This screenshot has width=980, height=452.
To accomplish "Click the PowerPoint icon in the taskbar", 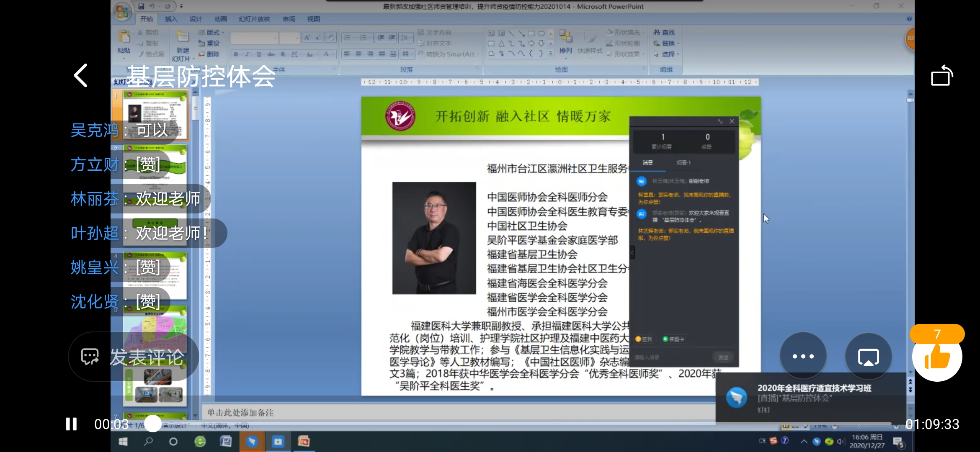I will [304, 442].
